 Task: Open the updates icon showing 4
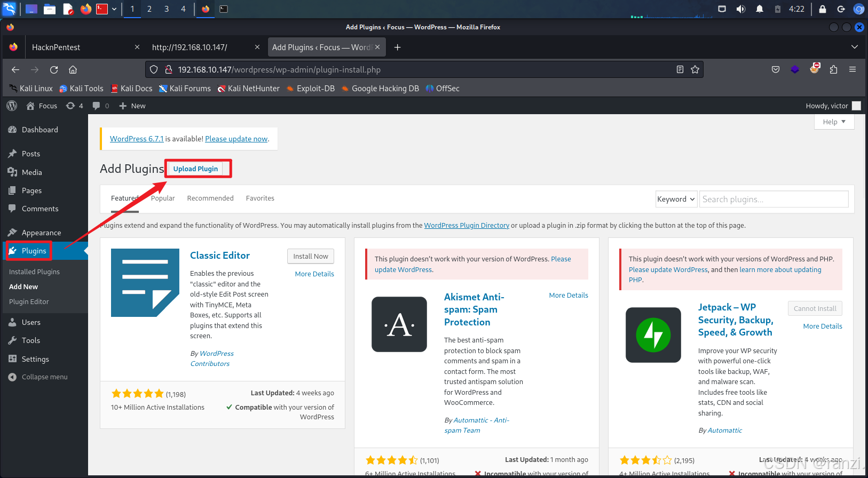tap(74, 106)
